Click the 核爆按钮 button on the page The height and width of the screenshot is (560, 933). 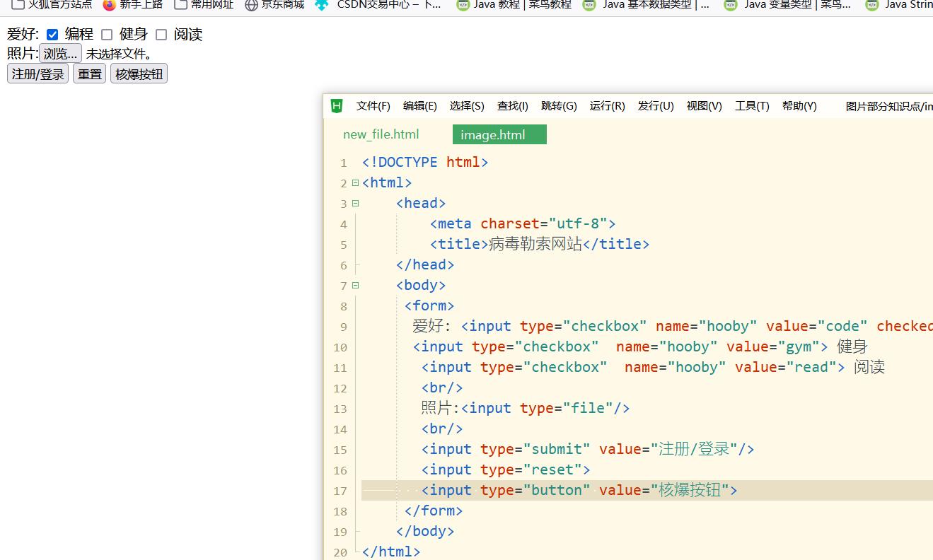click(139, 74)
